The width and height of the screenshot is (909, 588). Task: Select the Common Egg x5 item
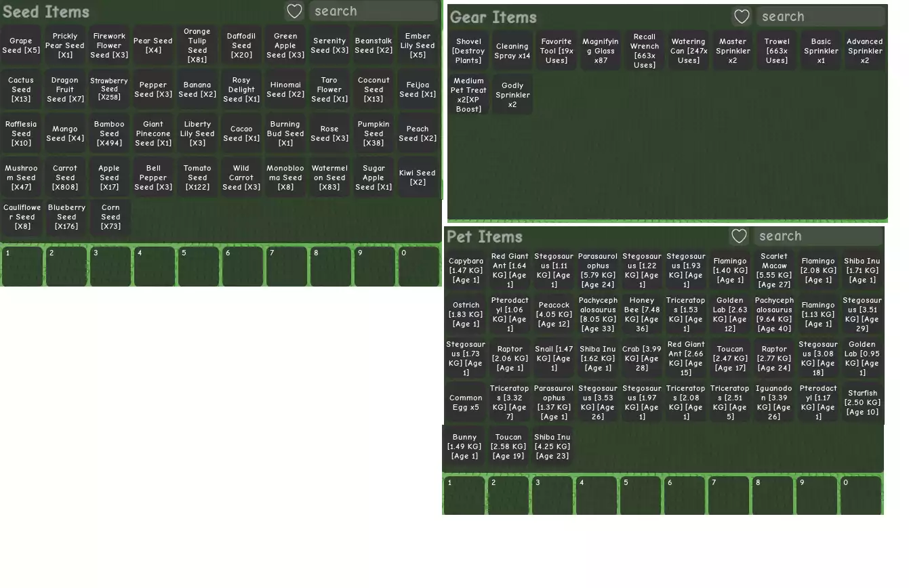pyautogui.click(x=466, y=402)
